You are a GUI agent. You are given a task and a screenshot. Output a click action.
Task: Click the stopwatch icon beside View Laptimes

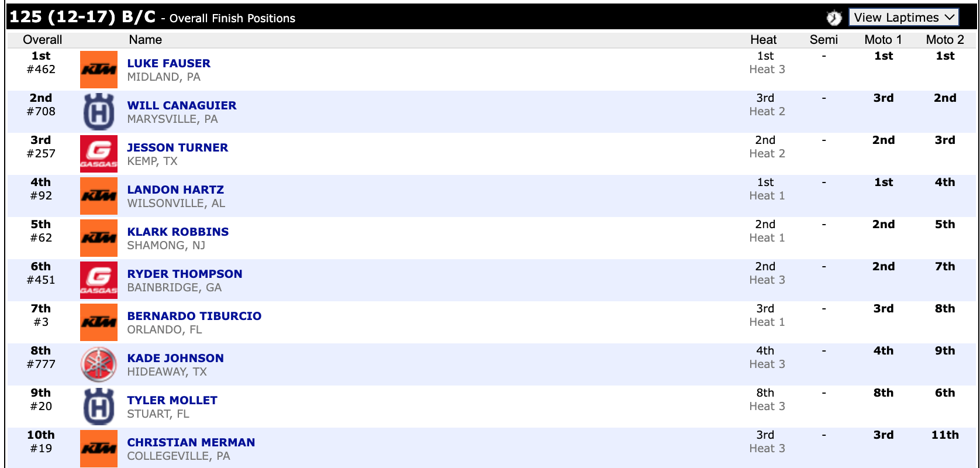(834, 18)
